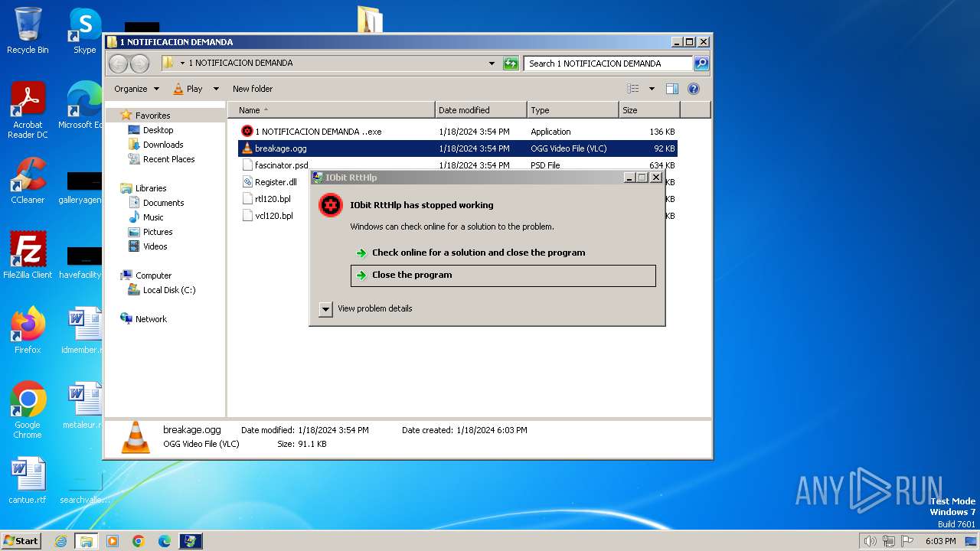Open Pictures library in the navigation pane
The height and width of the screenshot is (551, 980).
tap(158, 232)
